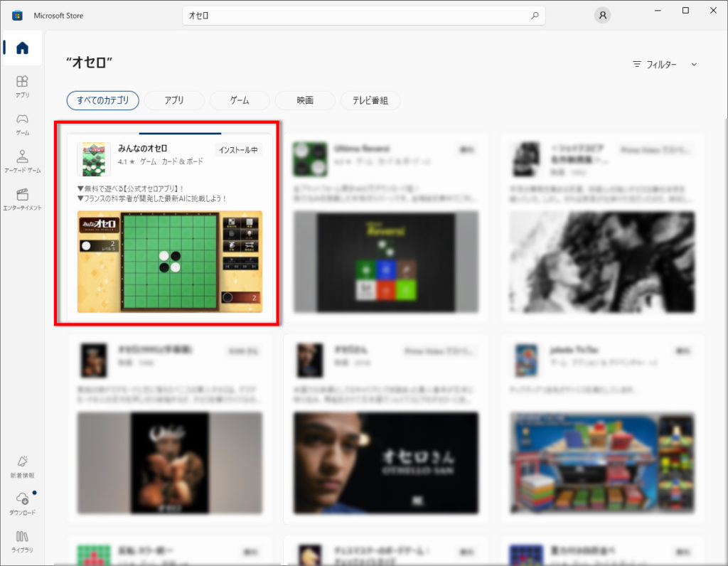Viewport: 728px width, 566px height.
Task: Expand the フィルター dropdown
Action: 655,64
